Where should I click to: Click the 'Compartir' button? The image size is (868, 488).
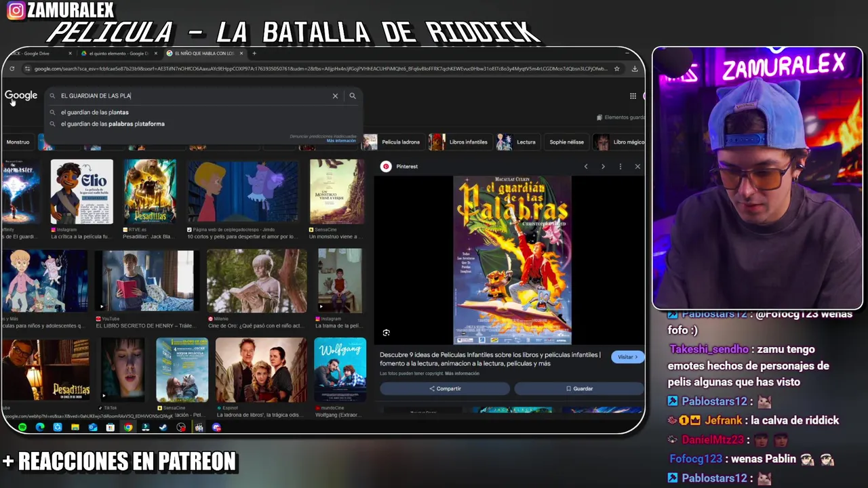click(445, 388)
